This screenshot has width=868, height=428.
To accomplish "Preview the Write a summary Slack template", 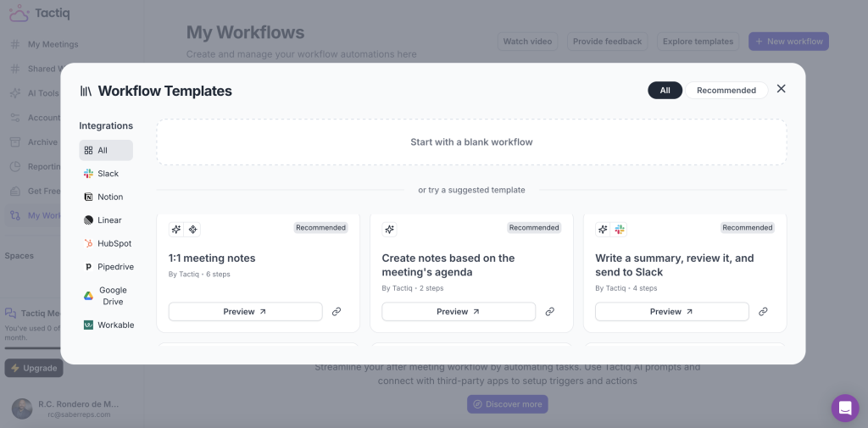I will (x=671, y=312).
